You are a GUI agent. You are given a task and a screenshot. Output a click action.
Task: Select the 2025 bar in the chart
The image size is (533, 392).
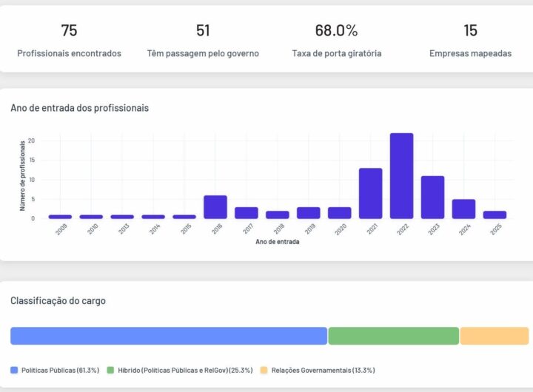tap(495, 214)
